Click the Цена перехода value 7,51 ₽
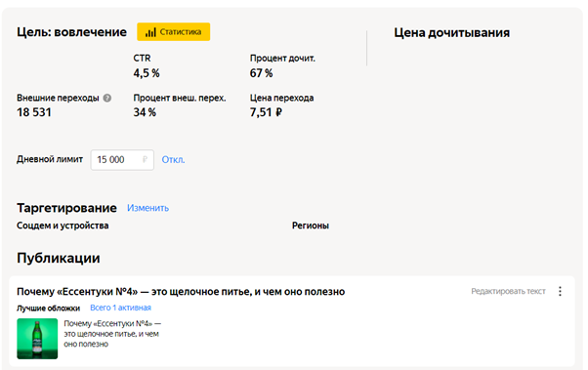 click(266, 112)
